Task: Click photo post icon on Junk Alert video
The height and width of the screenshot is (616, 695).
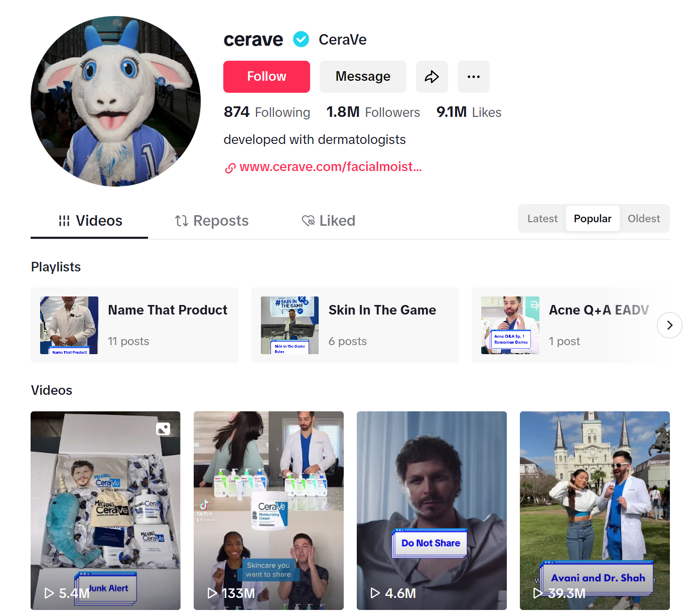Action: pyautogui.click(x=163, y=429)
